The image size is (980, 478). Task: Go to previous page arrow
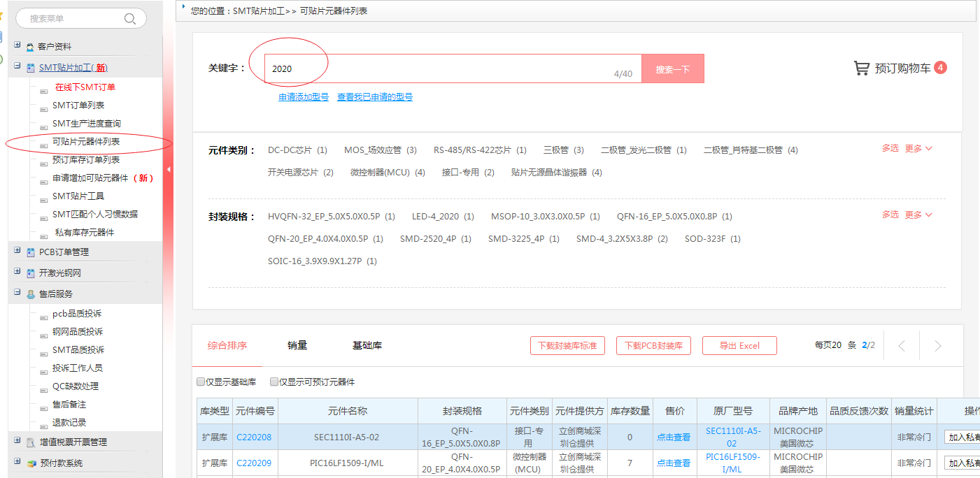(902, 346)
